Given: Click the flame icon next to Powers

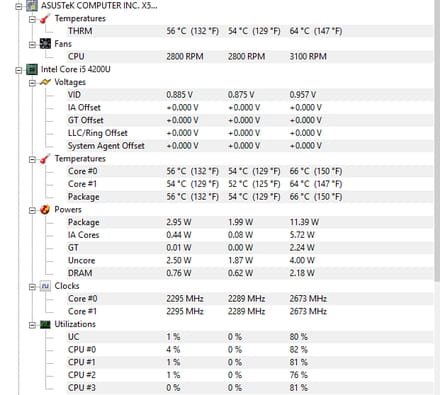Looking at the screenshot, I should (45, 209).
